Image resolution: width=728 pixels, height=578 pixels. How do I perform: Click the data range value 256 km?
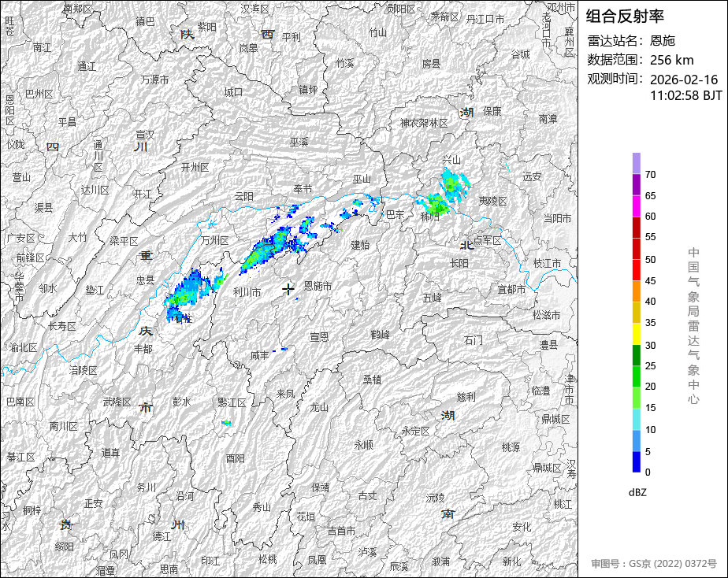(x=672, y=60)
